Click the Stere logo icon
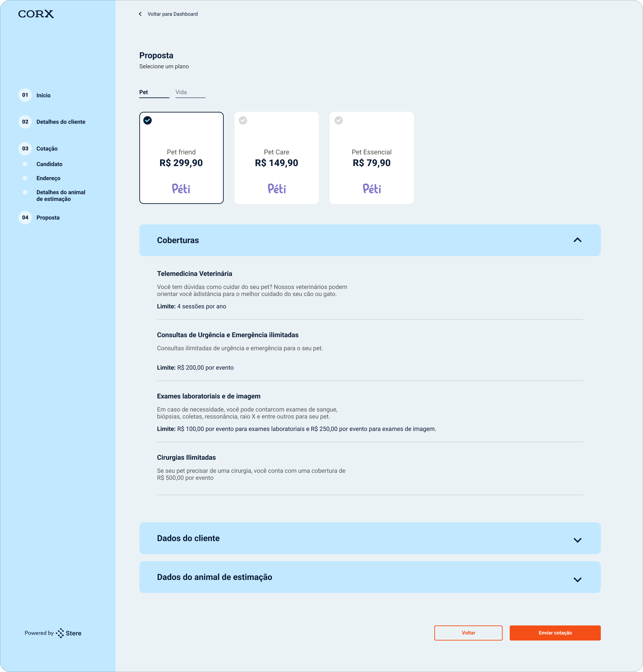The image size is (643, 672). click(60, 633)
